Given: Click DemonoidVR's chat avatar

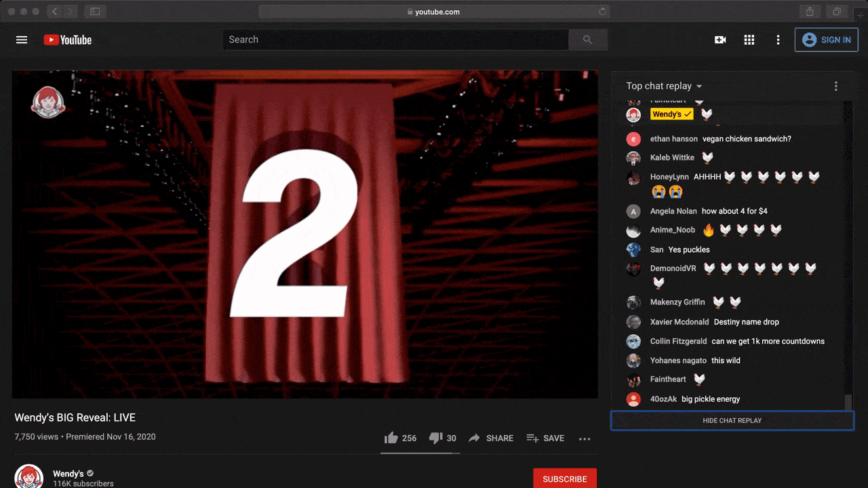Looking at the screenshot, I should [x=633, y=269].
